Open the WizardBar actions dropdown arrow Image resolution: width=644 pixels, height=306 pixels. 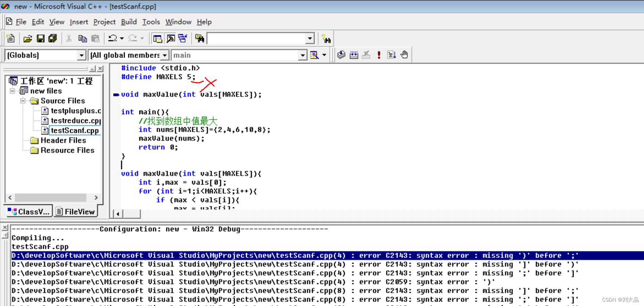(324, 55)
